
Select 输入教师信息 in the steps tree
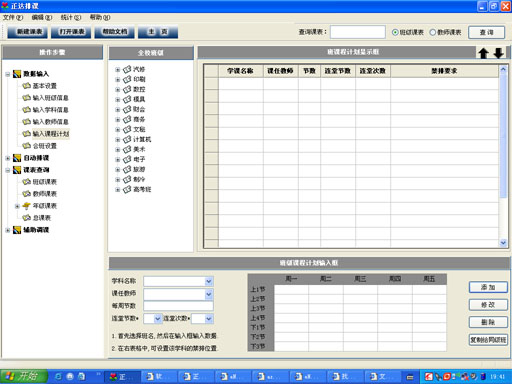point(50,122)
